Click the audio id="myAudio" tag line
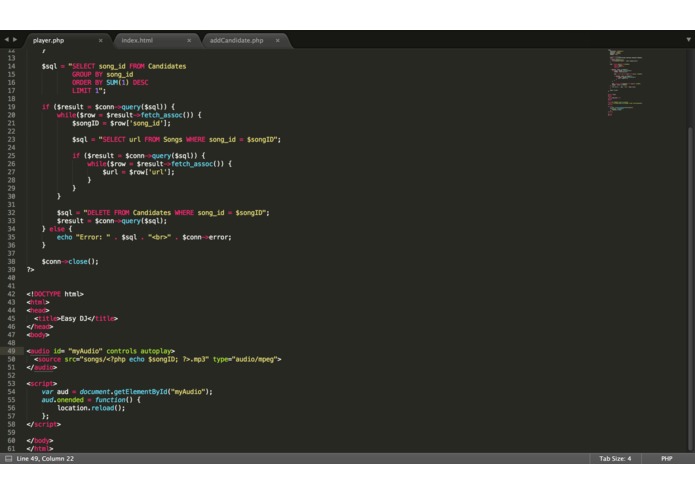This screenshot has height=494, width=695. point(101,351)
